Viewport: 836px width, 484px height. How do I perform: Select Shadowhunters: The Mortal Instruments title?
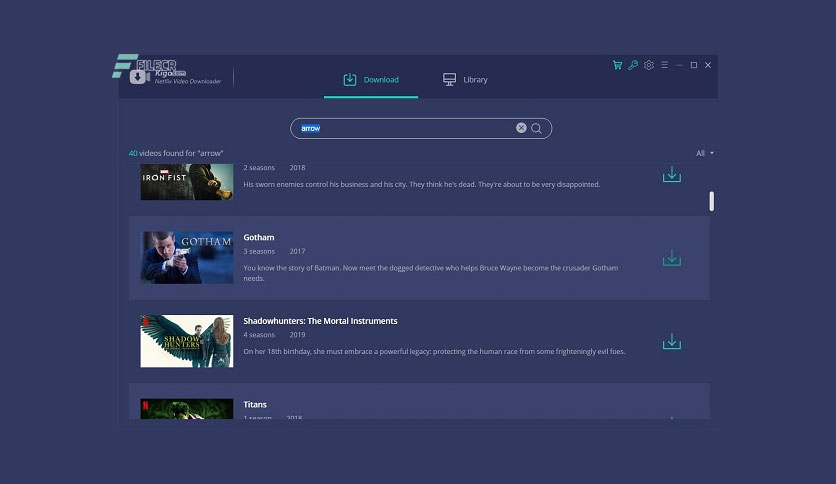point(320,321)
